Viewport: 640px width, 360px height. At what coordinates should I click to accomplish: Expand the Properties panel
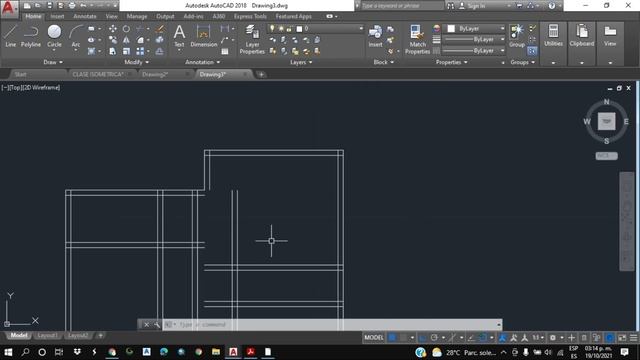pos(451,62)
